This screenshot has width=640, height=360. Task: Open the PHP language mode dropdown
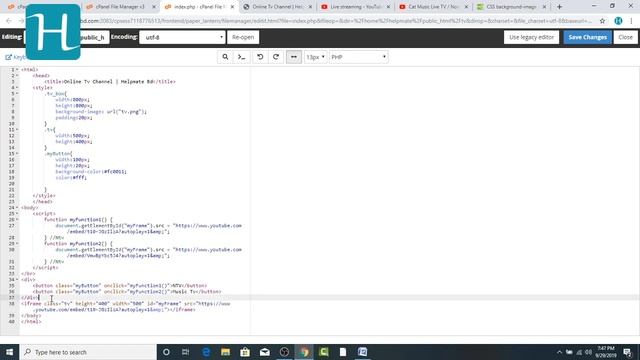click(x=359, y=57)
